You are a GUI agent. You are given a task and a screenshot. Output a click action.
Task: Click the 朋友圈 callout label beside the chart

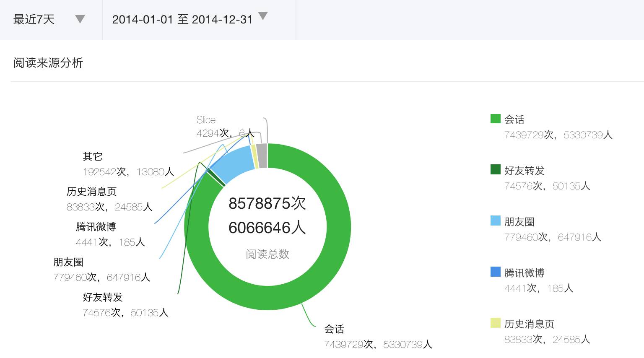tap(68, 262)
